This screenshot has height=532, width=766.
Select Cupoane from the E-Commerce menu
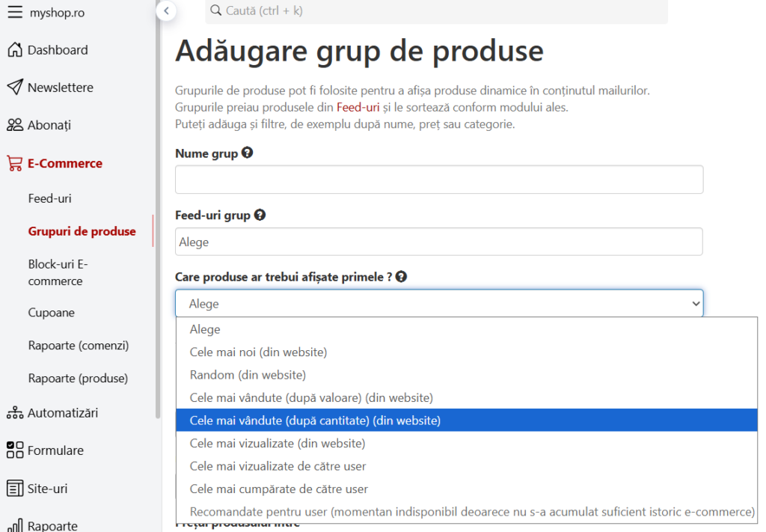[52, 312]
